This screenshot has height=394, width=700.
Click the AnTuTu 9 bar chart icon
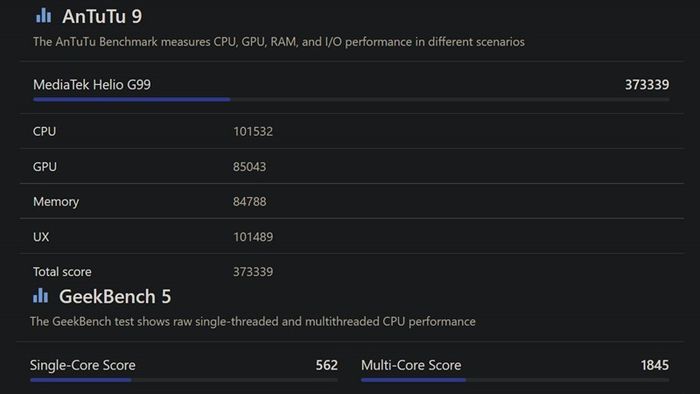point(43,16)
